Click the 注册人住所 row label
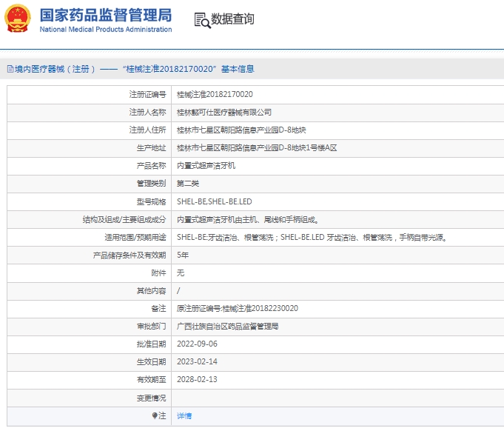This screenshot has height=431, width=504. pyautogui.click(x=147, y=130)
